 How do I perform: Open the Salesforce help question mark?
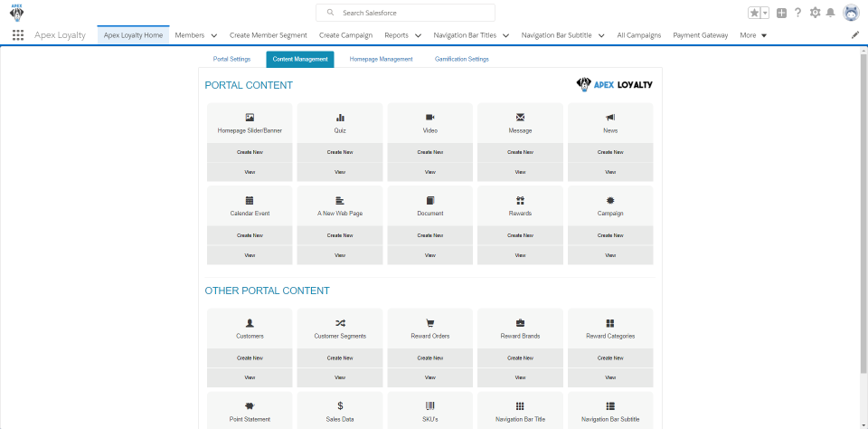point(797,13)
